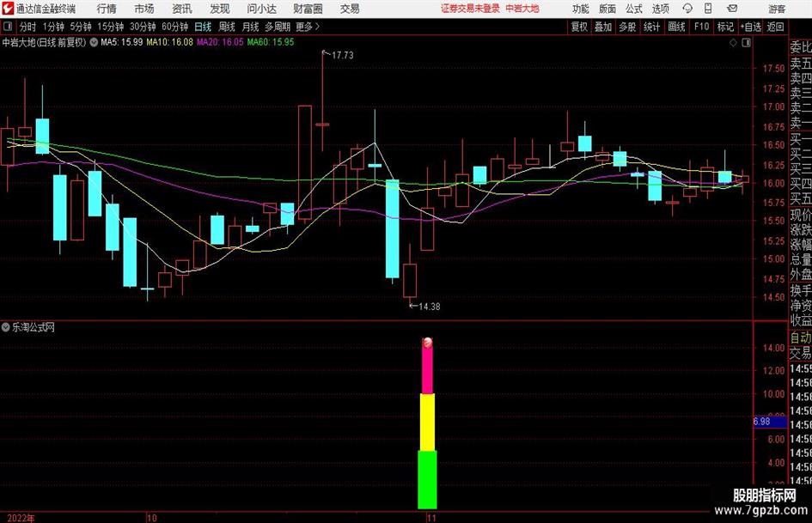Screen dimensions: 812x523
Task: Click the 14.38 low price marker
Action: [430, 307]
